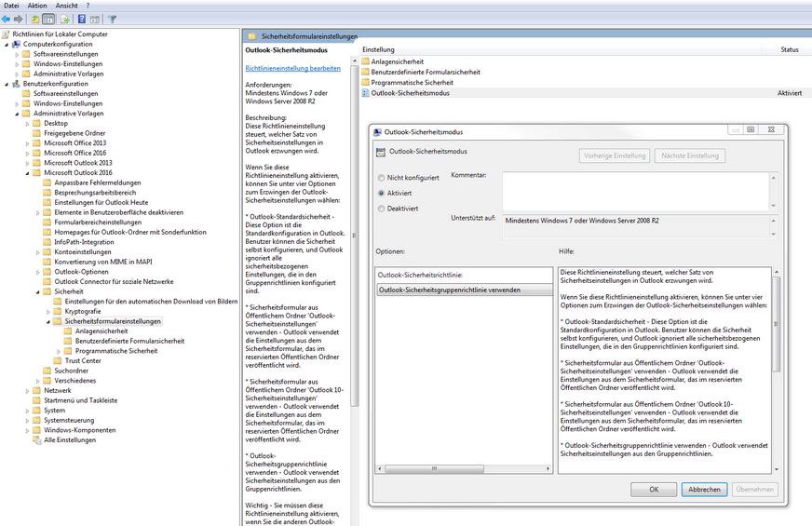The width and height of the screenshot is (812, 526).
Task: Click the OK button in the dialog
Action: pyautogui.click(x=654, y=490)
